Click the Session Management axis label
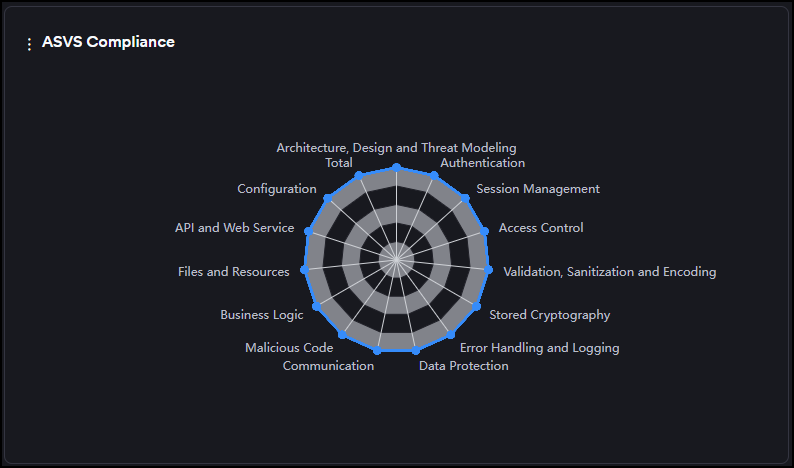The image size is (794, 468). (538, 189)
